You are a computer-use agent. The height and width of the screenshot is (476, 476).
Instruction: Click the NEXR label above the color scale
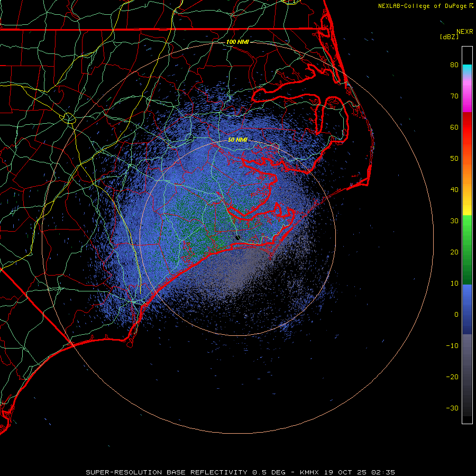point(465,32)
